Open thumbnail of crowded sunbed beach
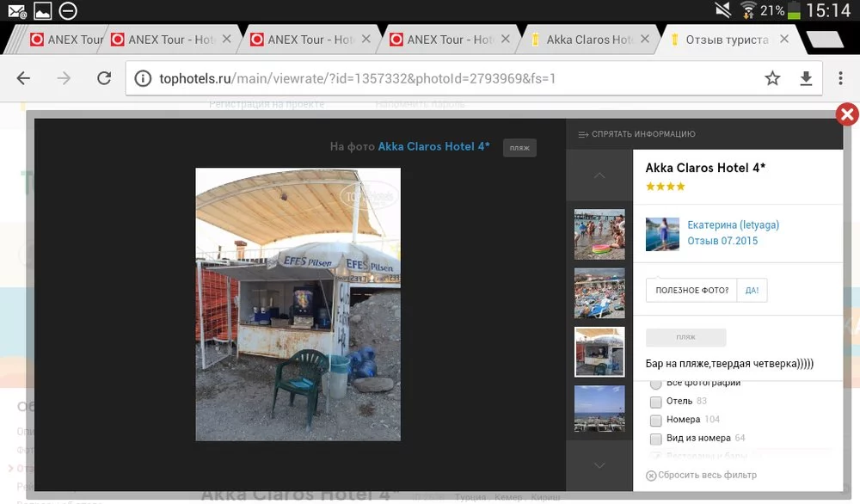 point(599,293)
